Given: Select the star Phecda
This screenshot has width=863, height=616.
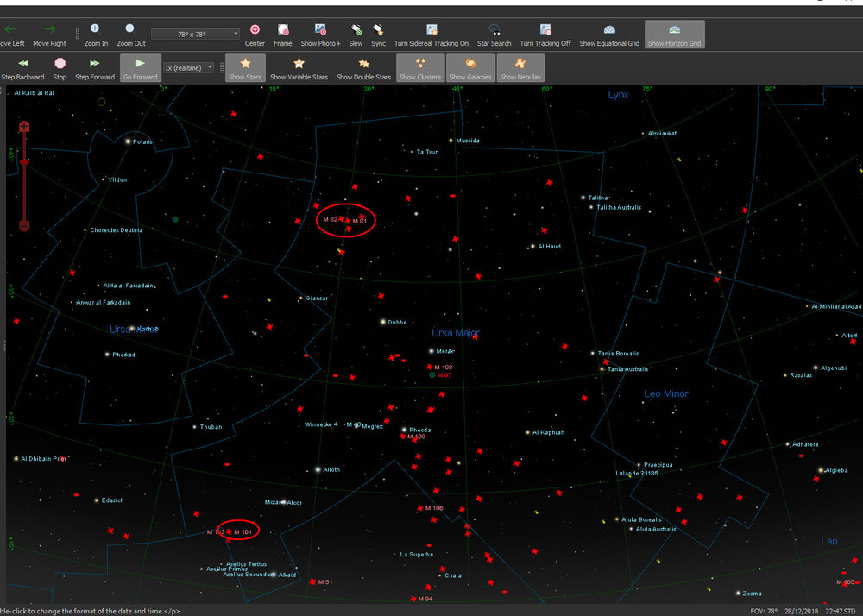Looking at the screenshot, I should pyautogui.click(x=404, y=430).
